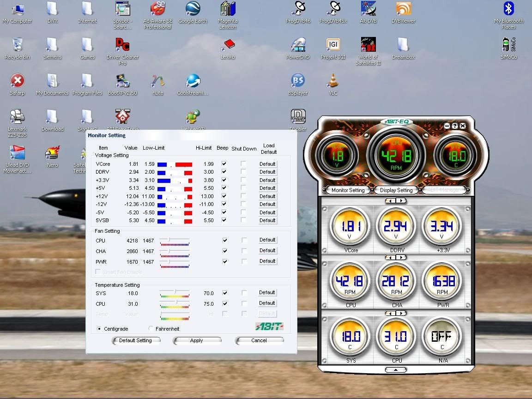
Task: Click the large CPU 4218 RPM dial
Action: (396, 156)
